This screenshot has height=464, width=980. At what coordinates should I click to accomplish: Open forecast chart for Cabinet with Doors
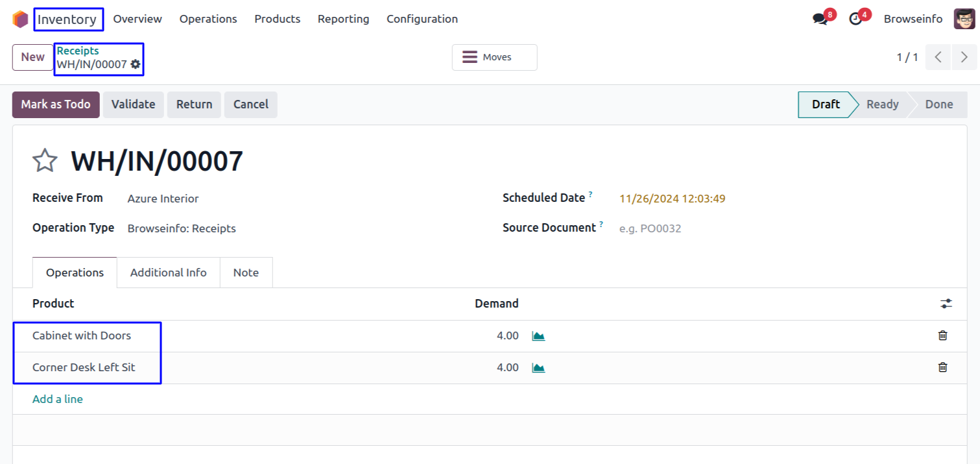pos(538,336)
